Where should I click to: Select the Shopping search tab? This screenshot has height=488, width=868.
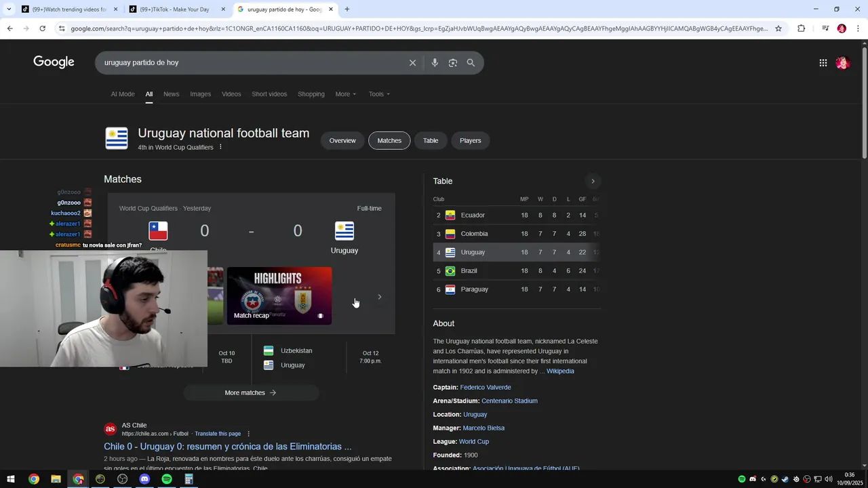pyautogui.click(x=311, y=94)
